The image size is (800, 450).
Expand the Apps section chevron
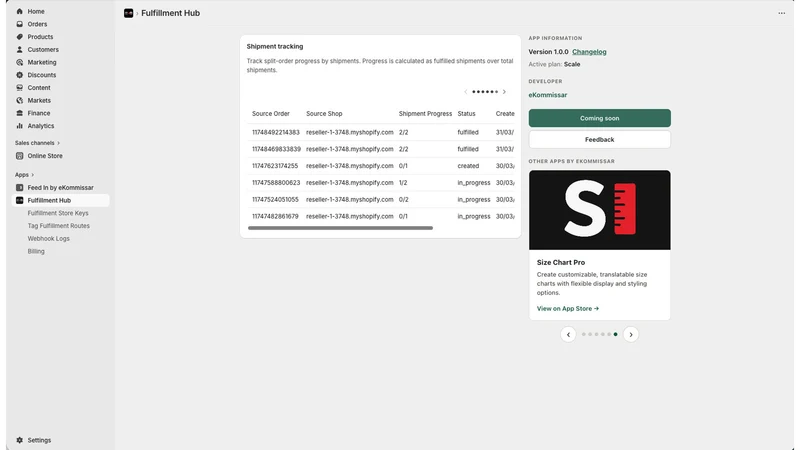point(33,175)
